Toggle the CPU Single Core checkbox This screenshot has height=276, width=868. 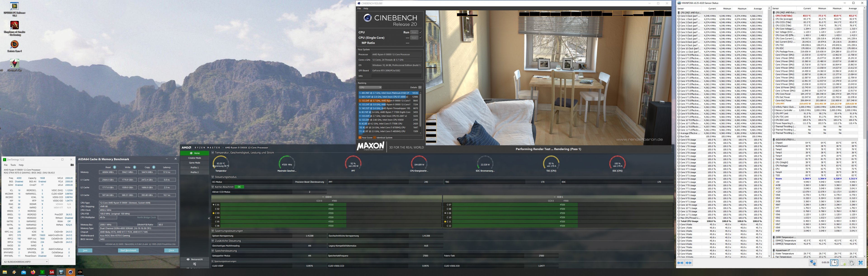[420, 38]
